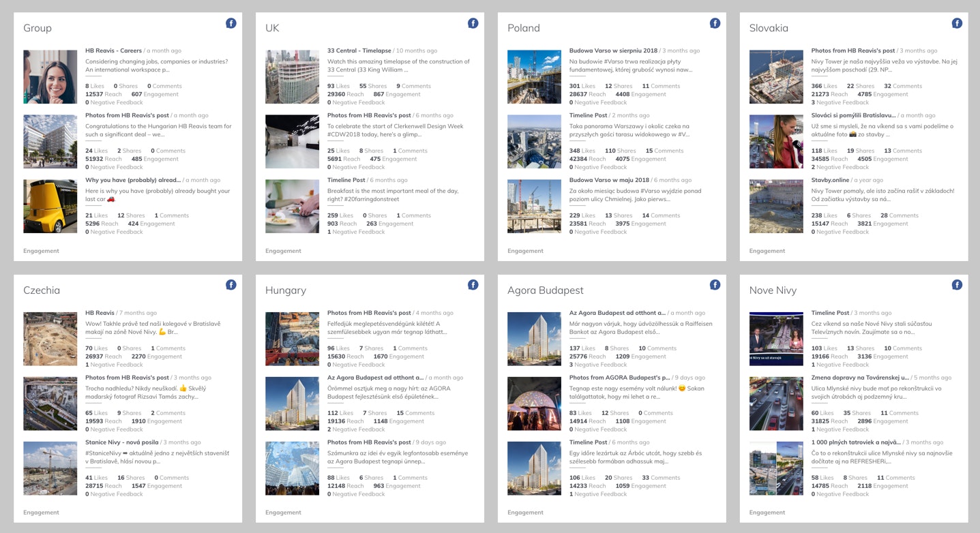980x533 pixels.
Task: Click the Facebook icon on Agora Budapest card
Action: pyautogui.click(x=715, y=284)
